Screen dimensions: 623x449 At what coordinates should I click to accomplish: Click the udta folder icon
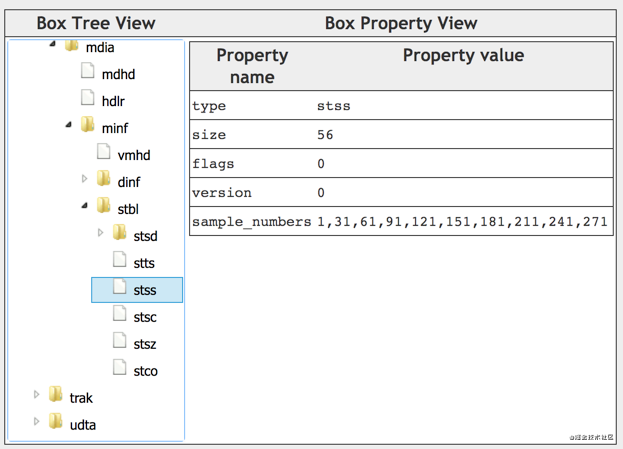pyautogui.click(x=56, y=421)
